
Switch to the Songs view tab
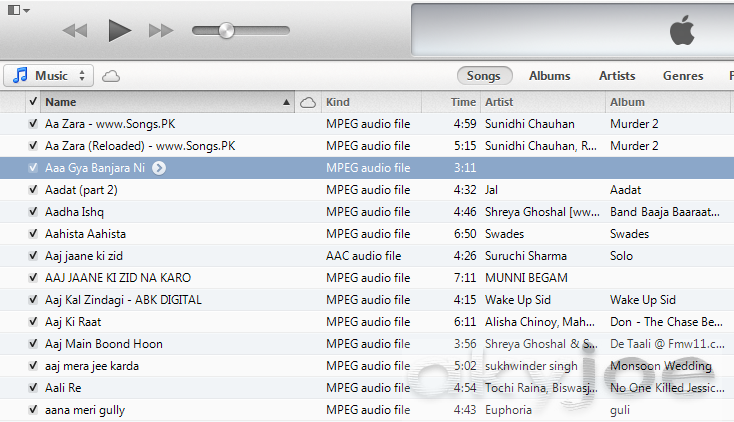(x=484, y=75)
